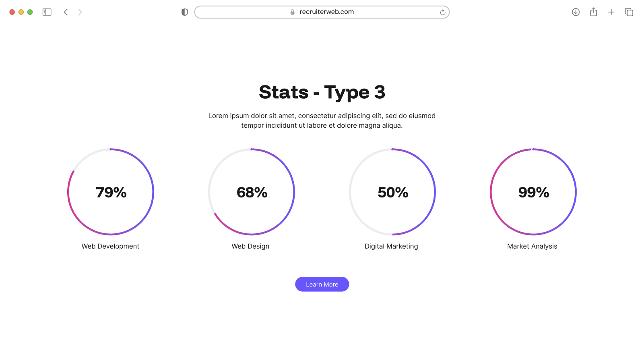Viewport: 644px width, 361px height.
Task: Open a new tab with the plus icon
Action: [x=611, y=12]
